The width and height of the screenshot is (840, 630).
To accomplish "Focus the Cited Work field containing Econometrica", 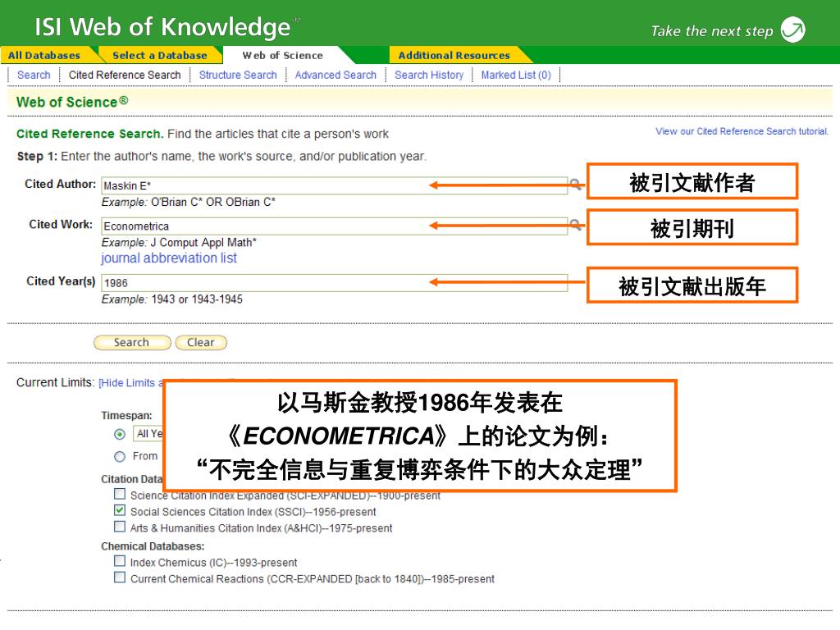I will (335, 226).
